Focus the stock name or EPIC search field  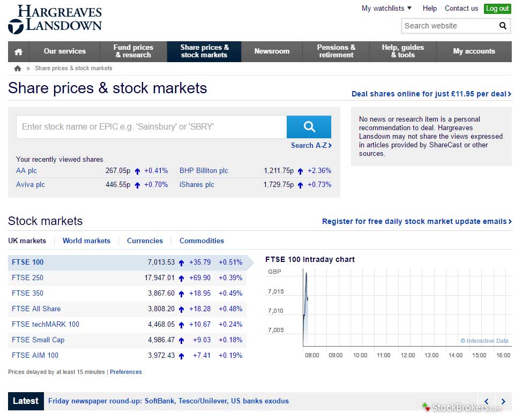(x=152, y=127)
